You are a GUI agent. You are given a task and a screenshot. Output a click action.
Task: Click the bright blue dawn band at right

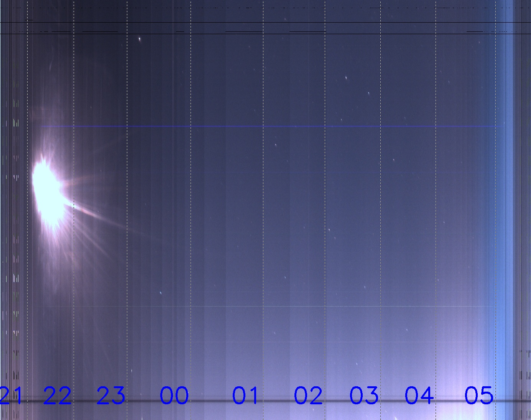507,192
